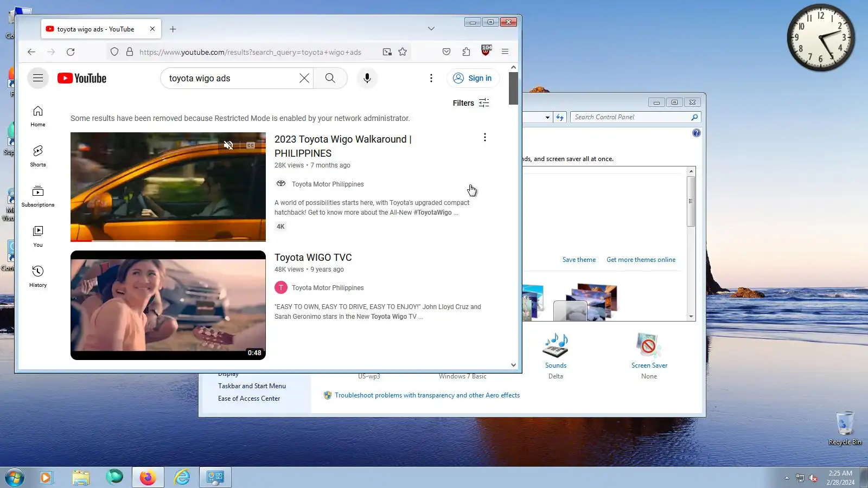Open more actions for Walkaround video

tap(485, 138)
